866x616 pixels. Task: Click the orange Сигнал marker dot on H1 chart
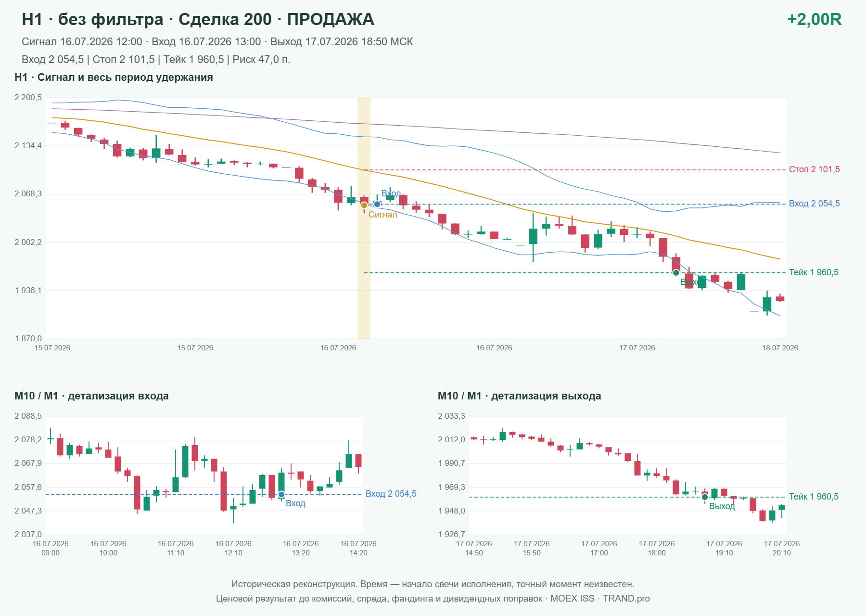[x=364, y=205]
